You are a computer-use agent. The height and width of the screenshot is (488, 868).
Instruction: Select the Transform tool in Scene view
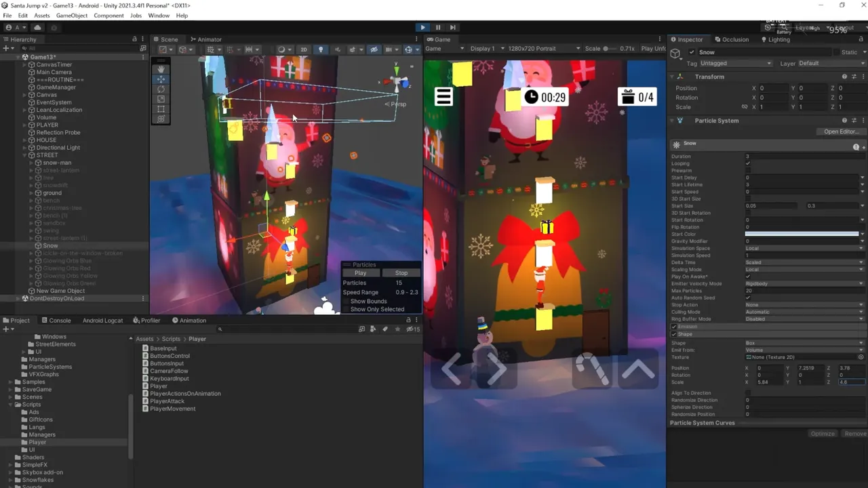161,119
